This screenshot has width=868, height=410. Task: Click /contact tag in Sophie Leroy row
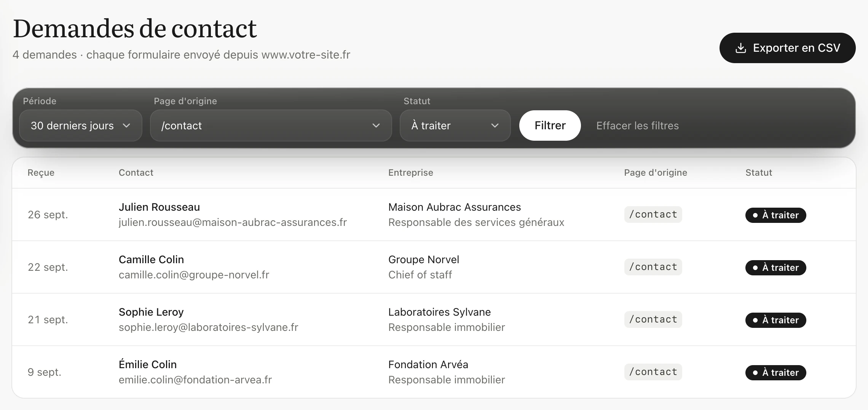pos(653,319)
